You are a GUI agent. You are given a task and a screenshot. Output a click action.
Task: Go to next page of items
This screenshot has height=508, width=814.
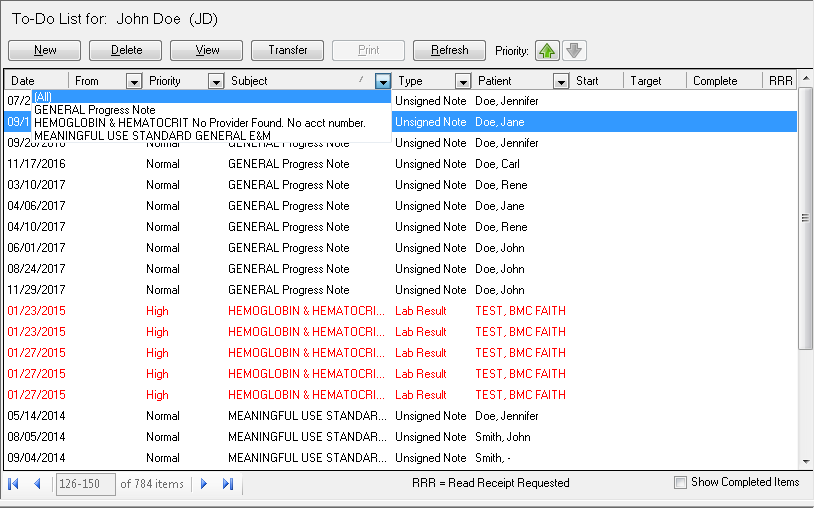(x=204, y=484)
